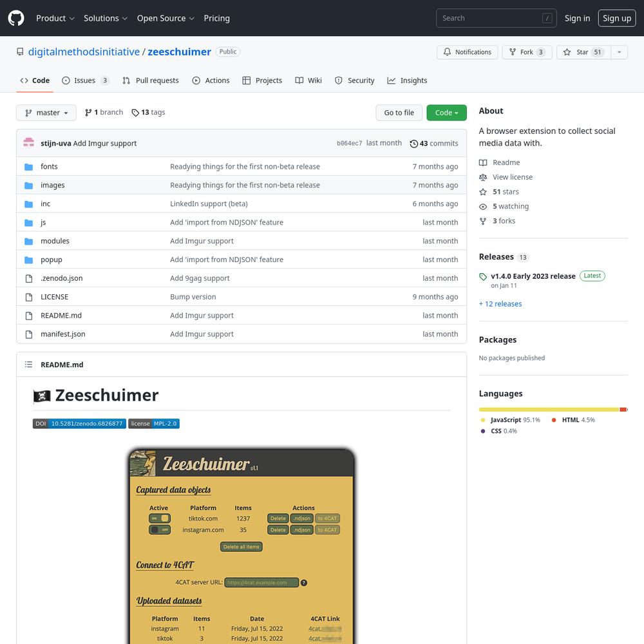The height and width of the screenshot is (644, 644).
Task: Open the star list dropdown arrow
Action: [x=620, y=52]
